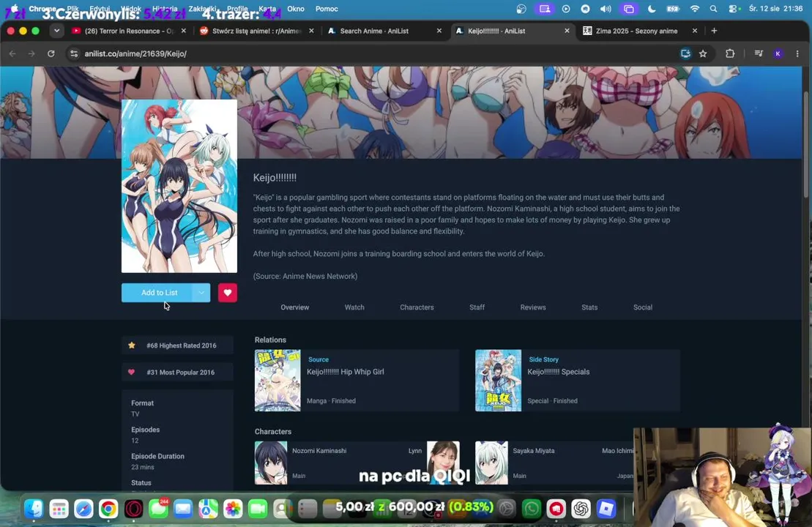The image size is (812, 527).
Task: Switch to the Stwórz listę anime Reddit tab
Action: (x=257, y=31)
